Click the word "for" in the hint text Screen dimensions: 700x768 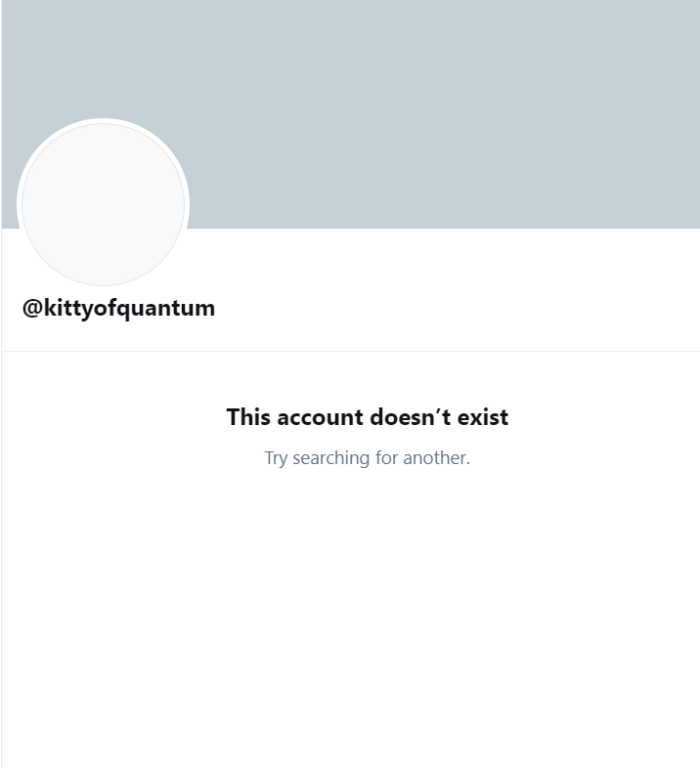[386, 458]
